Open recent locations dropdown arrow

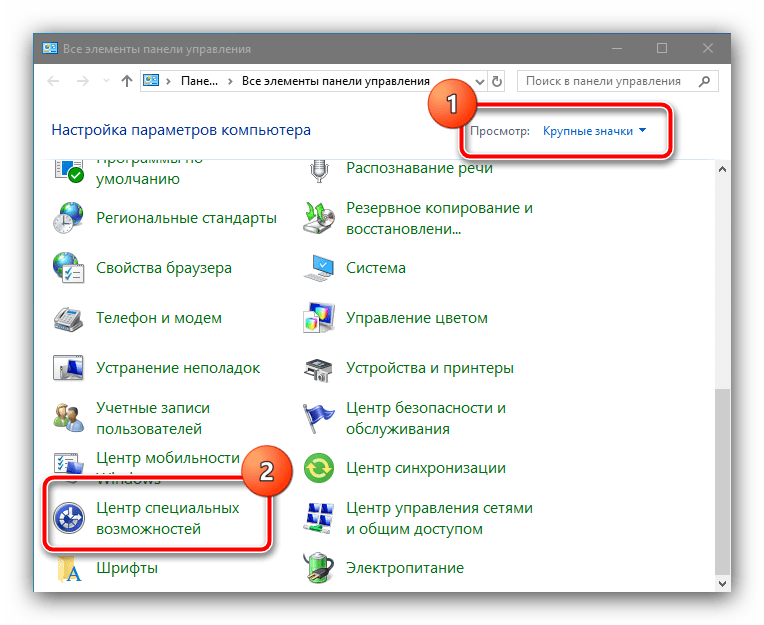click(x=106, y=81)
